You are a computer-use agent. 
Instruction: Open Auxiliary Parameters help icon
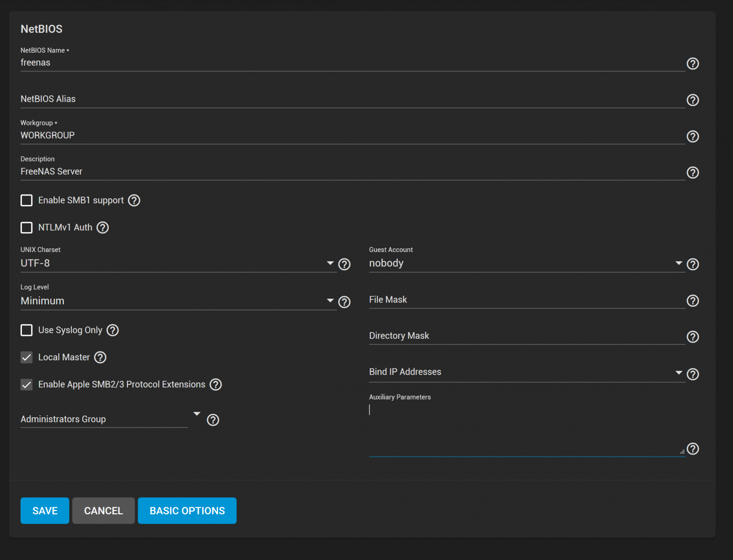[693, 448]
